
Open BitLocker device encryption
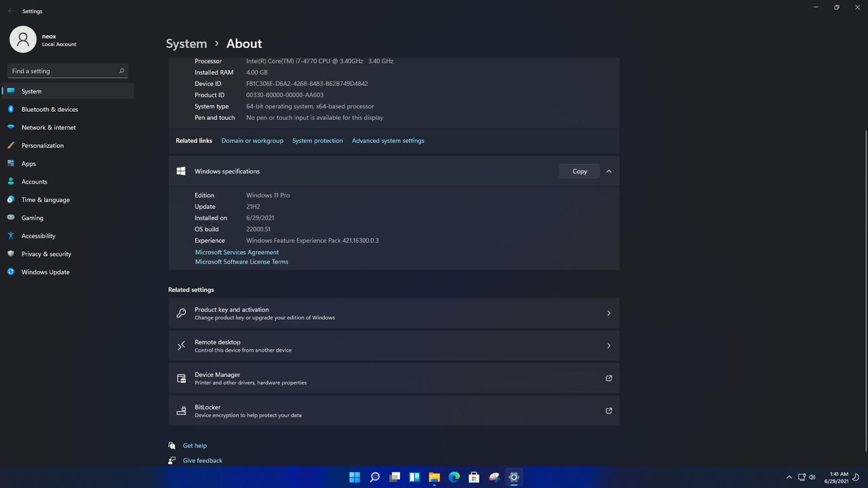[394, 411]
